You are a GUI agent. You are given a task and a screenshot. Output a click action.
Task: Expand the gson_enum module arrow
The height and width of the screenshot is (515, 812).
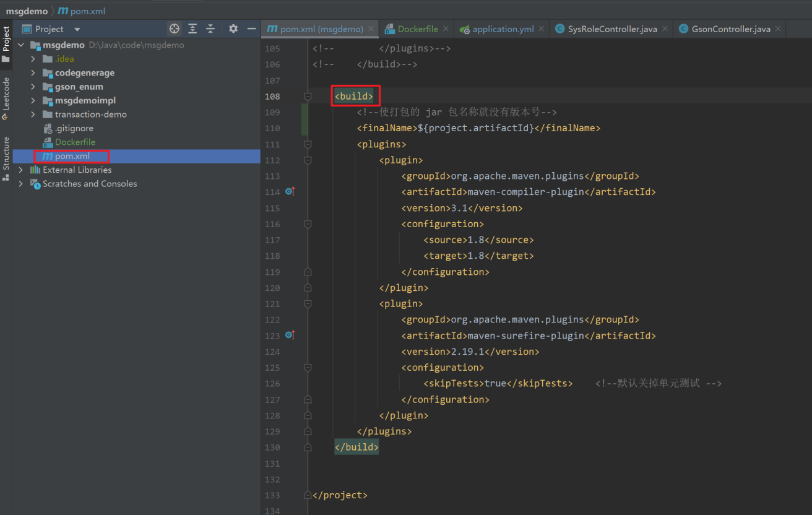(33, 87)
